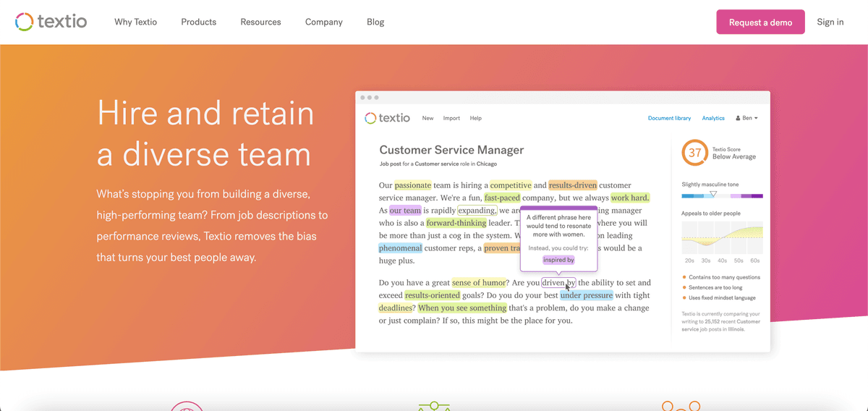Open the Resources menu
This screenshot has width=868, height=411.
pyautogui.click(x=260, y=22)
